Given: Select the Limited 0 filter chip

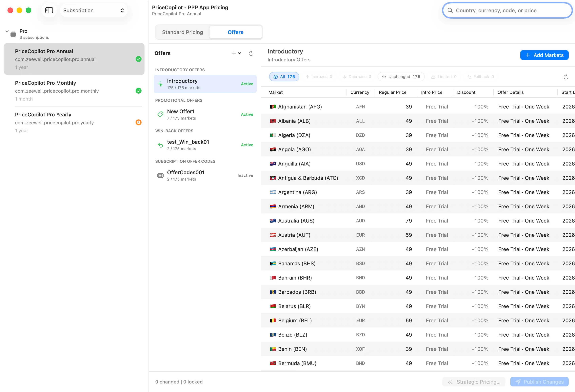Looking at the screenshot, I should click(444, 77).
